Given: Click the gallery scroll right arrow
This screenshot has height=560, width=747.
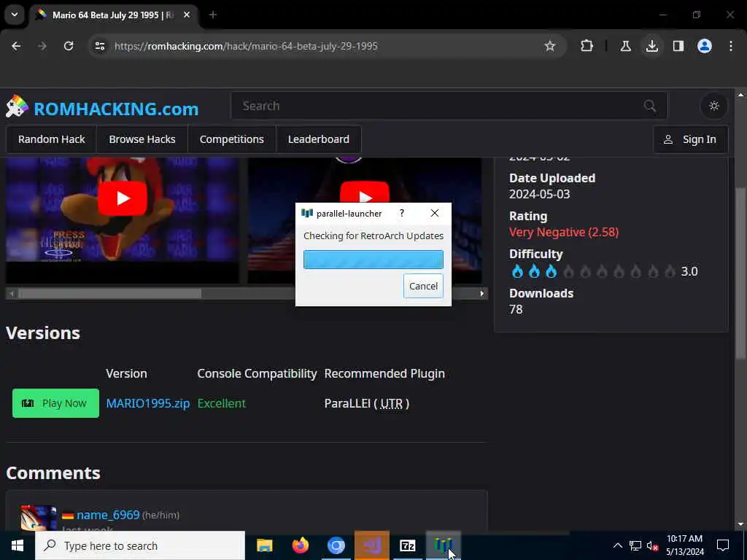Looking at the screenshot, I should [481, 293].
